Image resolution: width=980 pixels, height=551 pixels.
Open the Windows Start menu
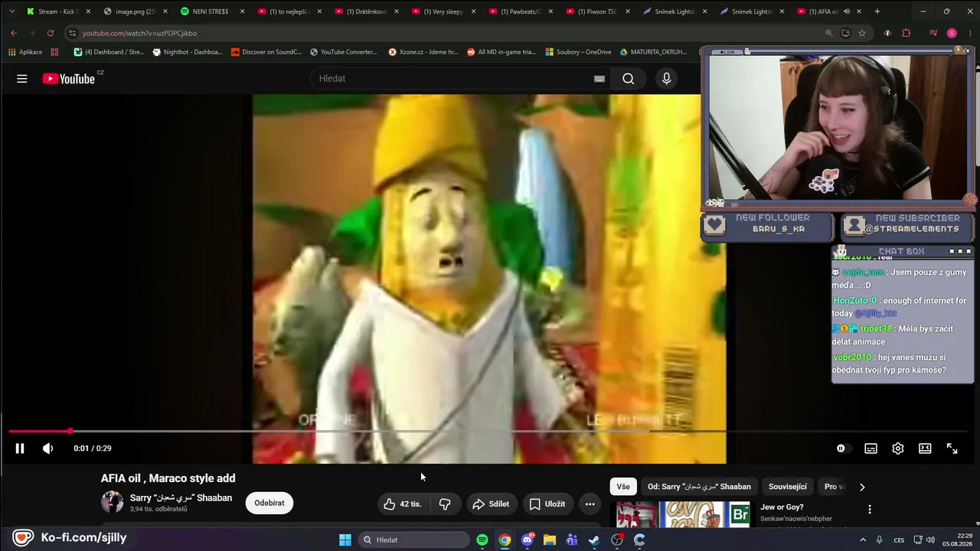tap(345, 540)
